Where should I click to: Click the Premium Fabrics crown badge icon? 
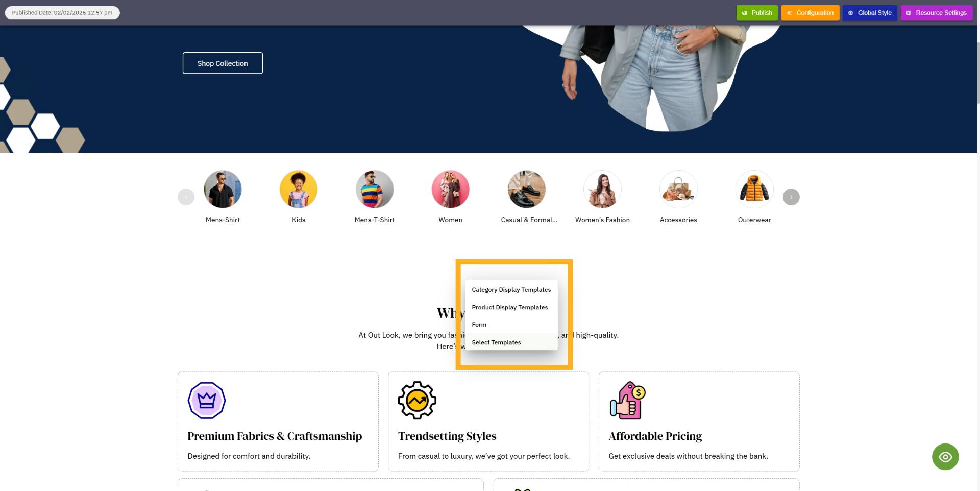coord(207,401)
